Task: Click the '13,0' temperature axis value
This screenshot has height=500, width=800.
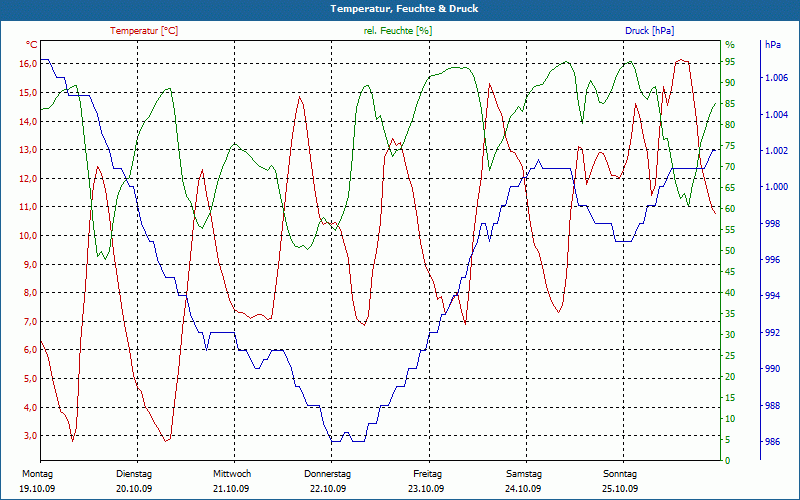Action: click(28, 149)
